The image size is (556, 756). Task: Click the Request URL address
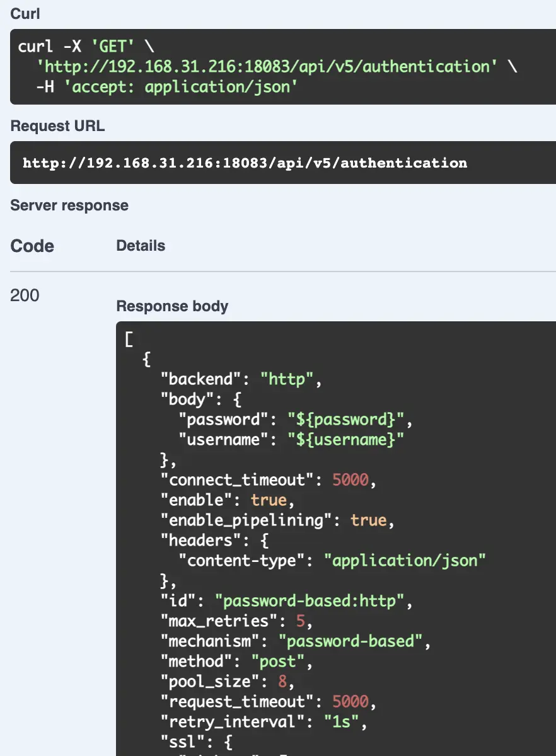[x=245, y=163]
